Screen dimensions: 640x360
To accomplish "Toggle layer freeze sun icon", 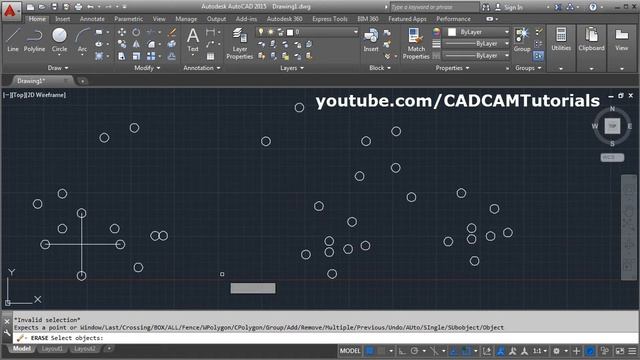I will 271,32.
